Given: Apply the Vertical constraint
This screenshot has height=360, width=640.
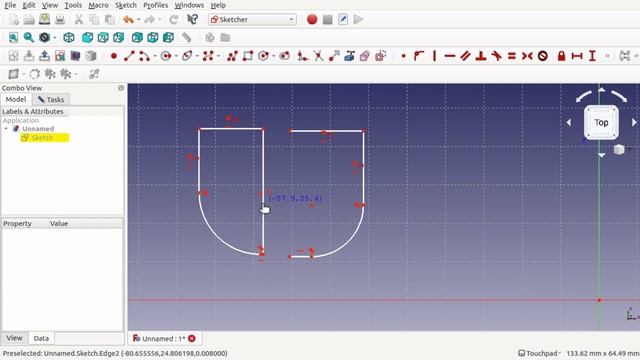Looking at the screenshot, I should [434, 56].
